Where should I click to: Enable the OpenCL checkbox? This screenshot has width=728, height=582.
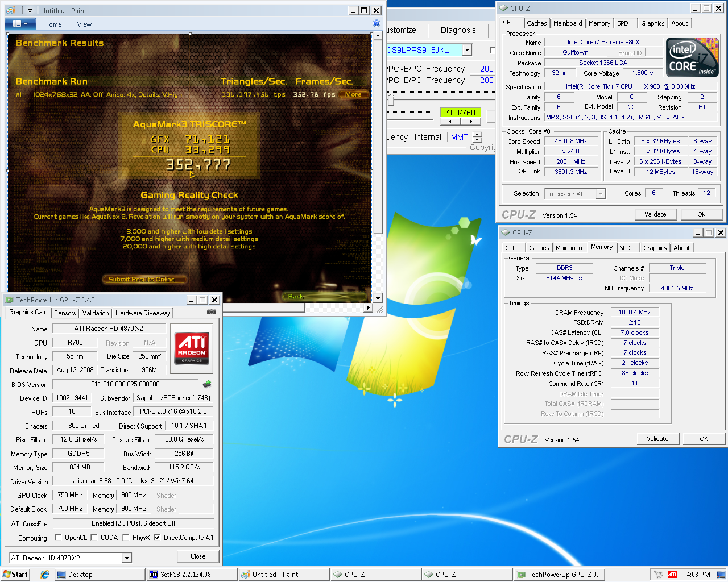click(58, 537)
